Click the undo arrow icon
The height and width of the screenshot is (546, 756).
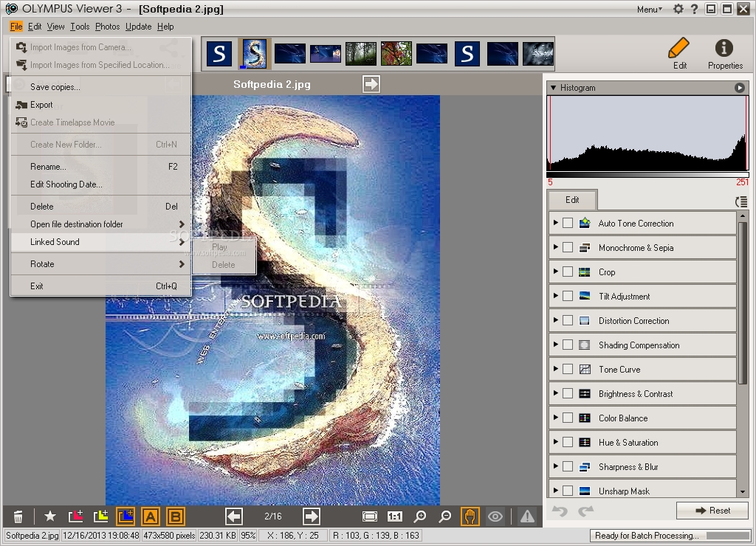pos(560,511)
